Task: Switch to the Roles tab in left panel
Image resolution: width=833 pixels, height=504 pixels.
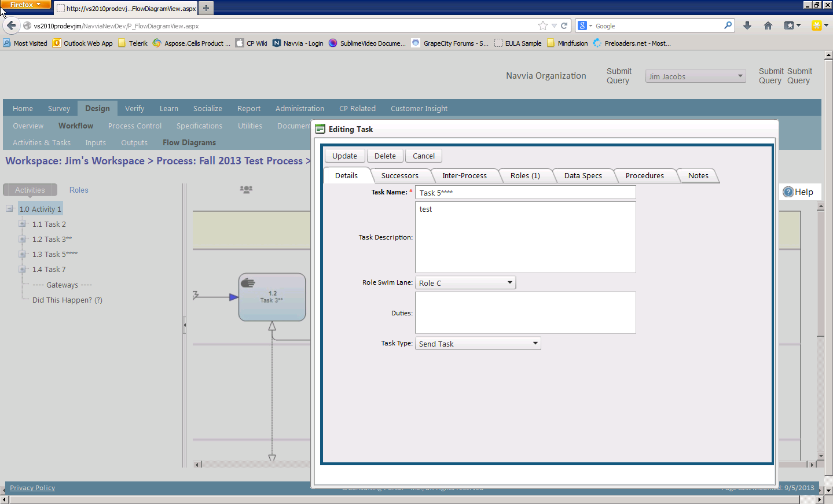Action: pos(79,190)
